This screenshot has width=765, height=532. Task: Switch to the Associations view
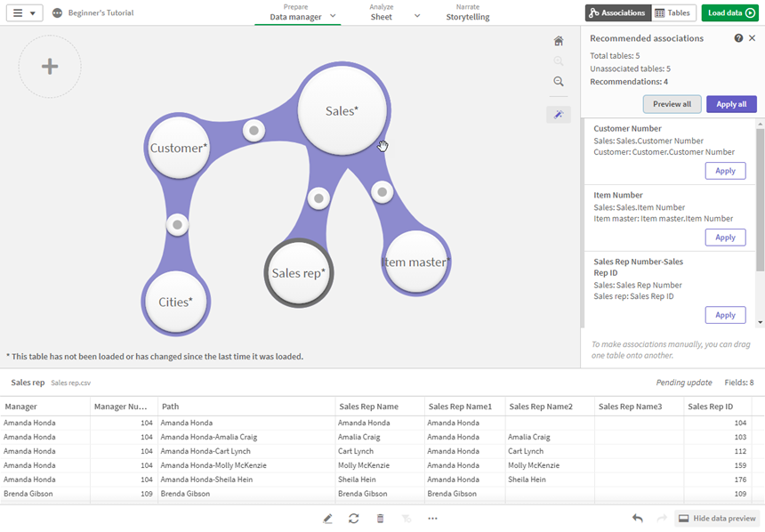pyautogui.click(x=617, y=13)
